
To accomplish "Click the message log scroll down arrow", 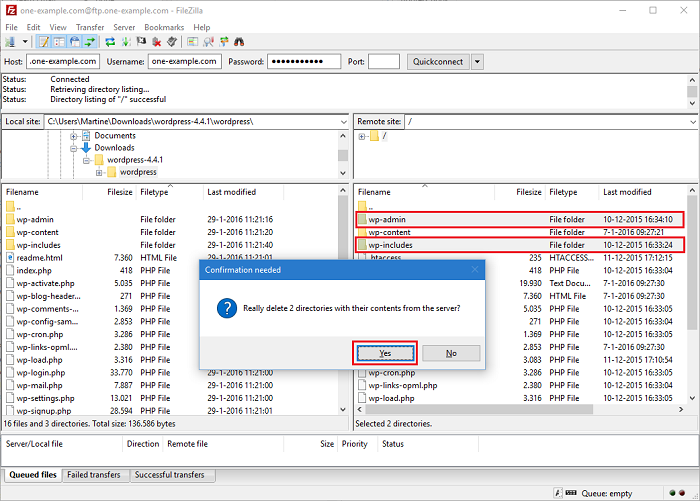I will pyautogui.click(x=692, y=103).
